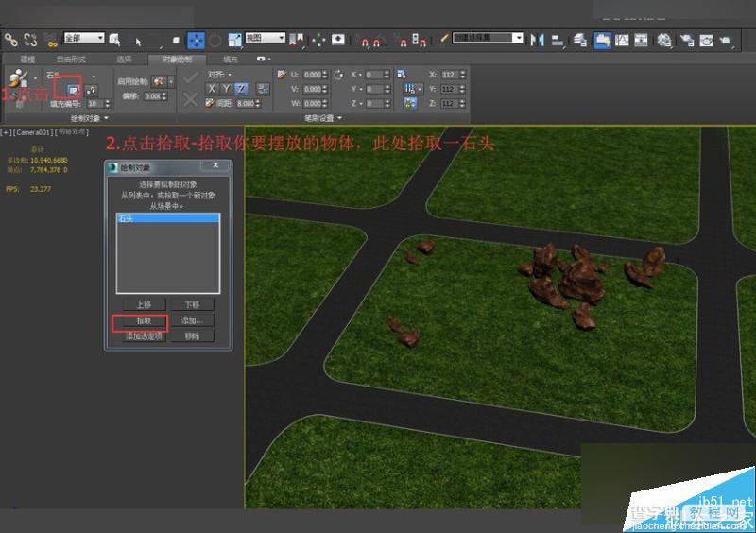Click the 拾取 button in the dialog

[144, 320]
